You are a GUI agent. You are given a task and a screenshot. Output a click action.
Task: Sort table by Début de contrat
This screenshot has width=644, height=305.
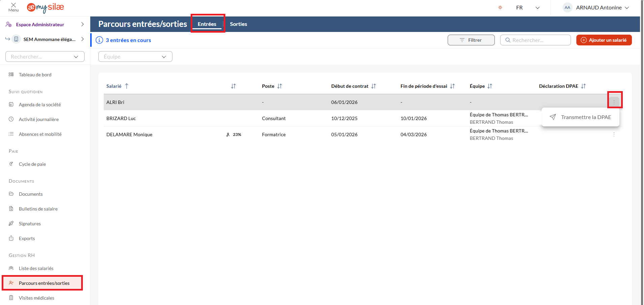point(374,86)
